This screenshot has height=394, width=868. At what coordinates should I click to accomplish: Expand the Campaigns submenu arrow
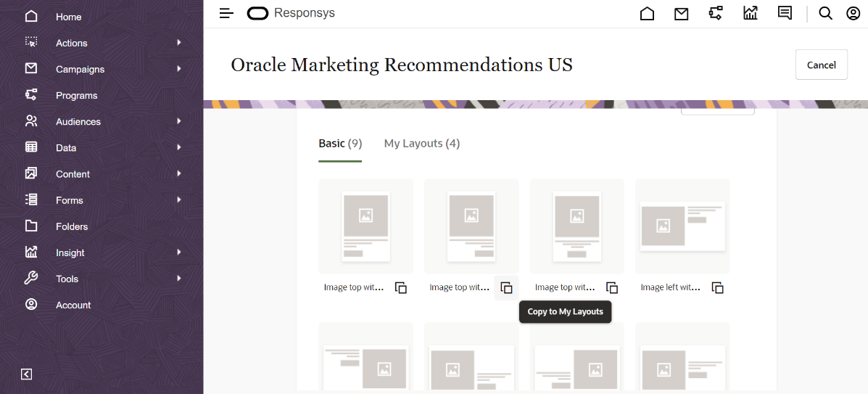click(x=178, y=69)
